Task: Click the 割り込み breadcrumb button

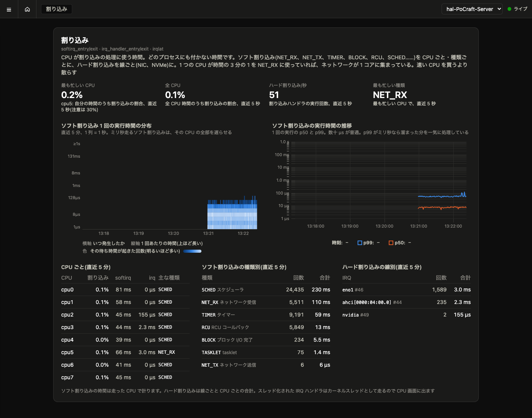Action: click(57, 9)
